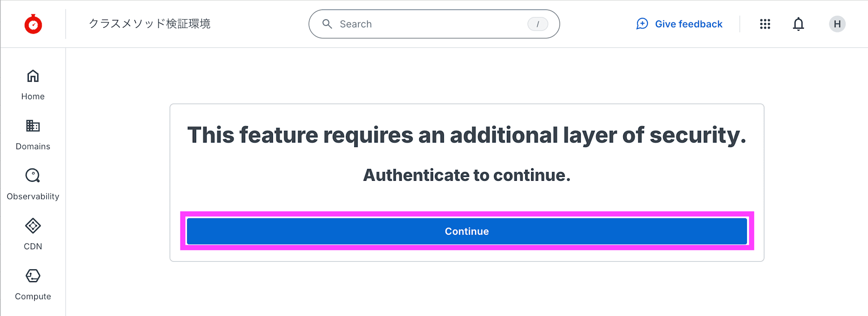Click the クラスメソッド検証環境 account name

(x=150, y=24)
